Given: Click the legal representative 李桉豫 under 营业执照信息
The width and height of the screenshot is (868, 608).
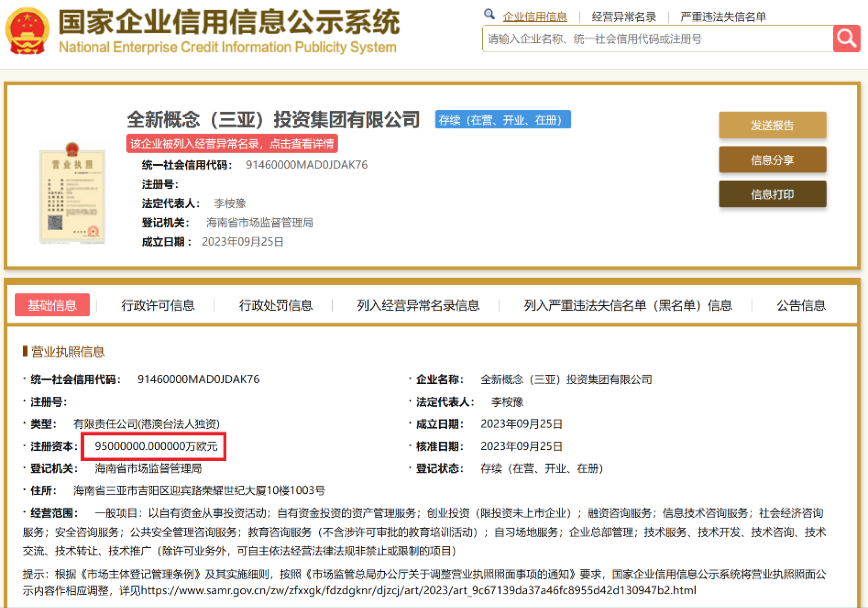Looking at the screenshot, I should point(507,401).
